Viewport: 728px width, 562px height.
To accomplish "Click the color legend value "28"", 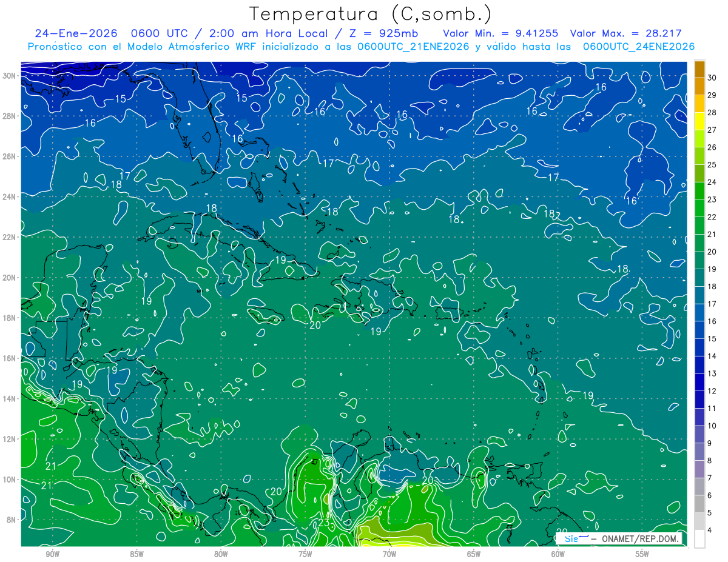I will 712,113.
